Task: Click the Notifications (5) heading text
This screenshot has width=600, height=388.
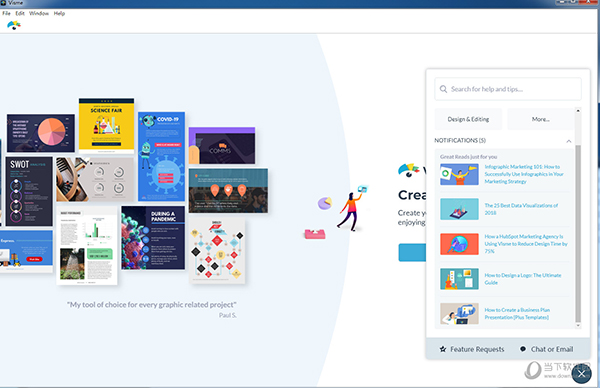Action: (x=460, y=140)
